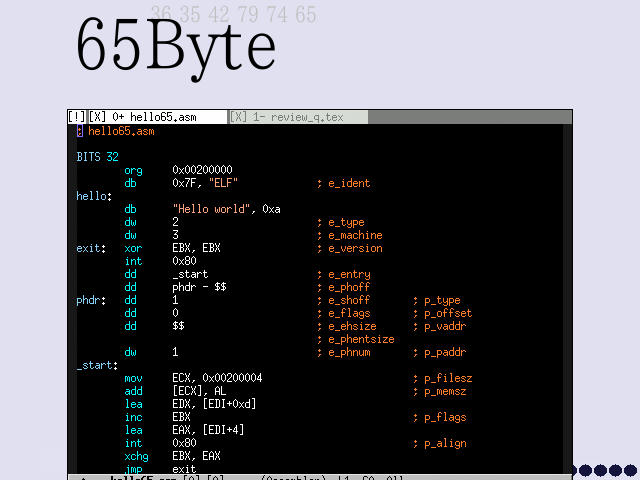The image size is (640, 480).
Task: Select the hello65.asm filename header line
Action: 121,131
